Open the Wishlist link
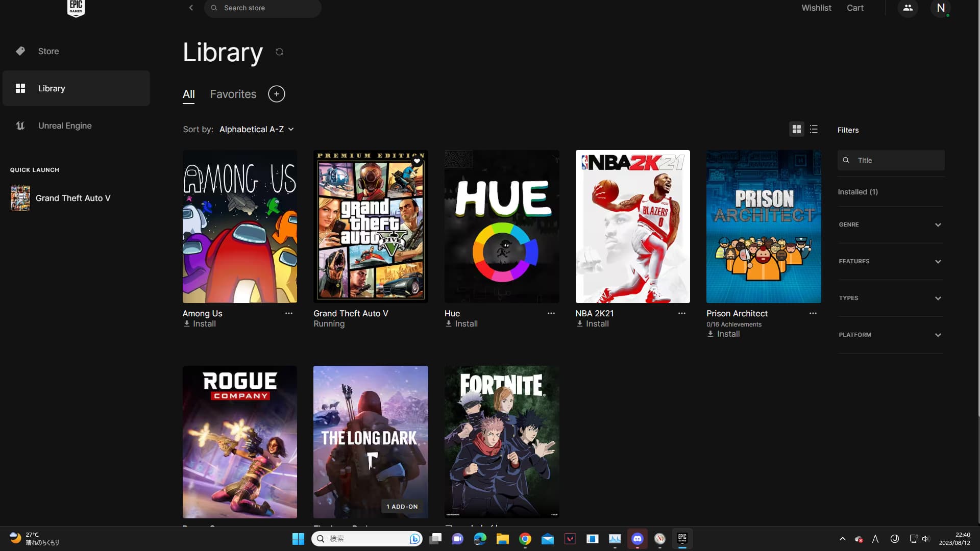This screenshot has height=551, width=980. pos(816,8)
